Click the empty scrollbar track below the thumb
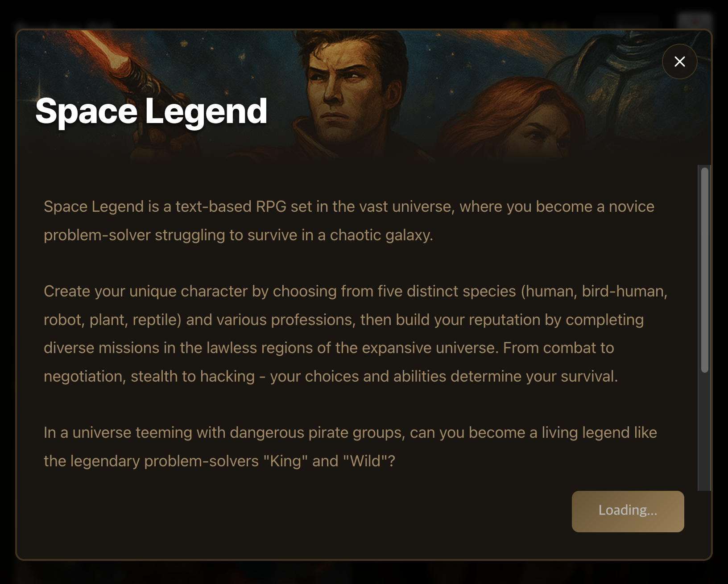728x584 pixels. [x=704, y=432]
